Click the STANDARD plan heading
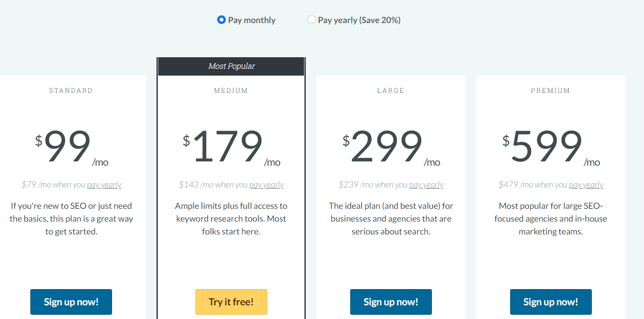This screenshot has width=644, height=319. 71,91
